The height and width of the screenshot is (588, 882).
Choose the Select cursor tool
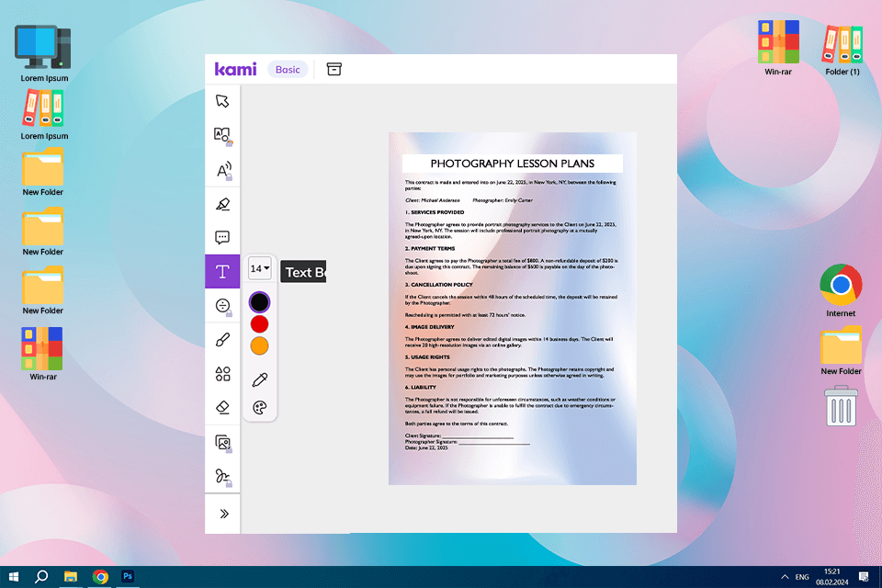222,101
